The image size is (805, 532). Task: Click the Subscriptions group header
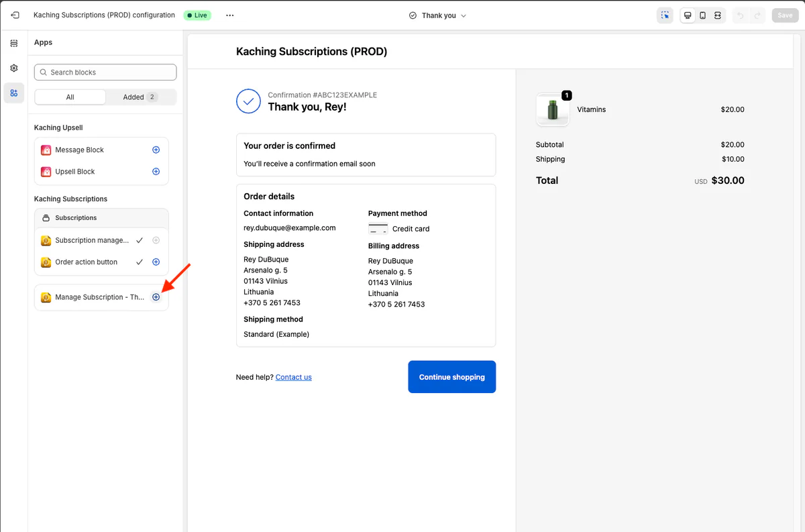pyautogui.click(x=101, y=218)
